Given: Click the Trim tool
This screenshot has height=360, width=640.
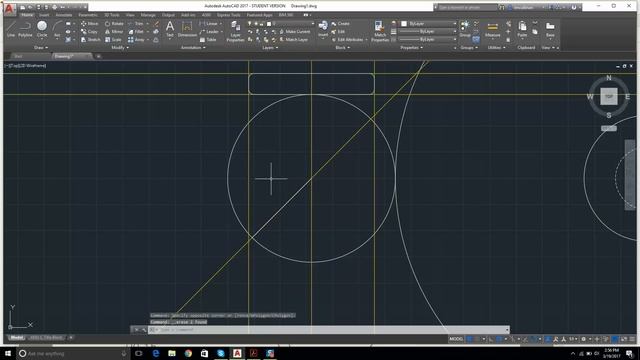Looking at the screenshot, I should coord(136,24).
